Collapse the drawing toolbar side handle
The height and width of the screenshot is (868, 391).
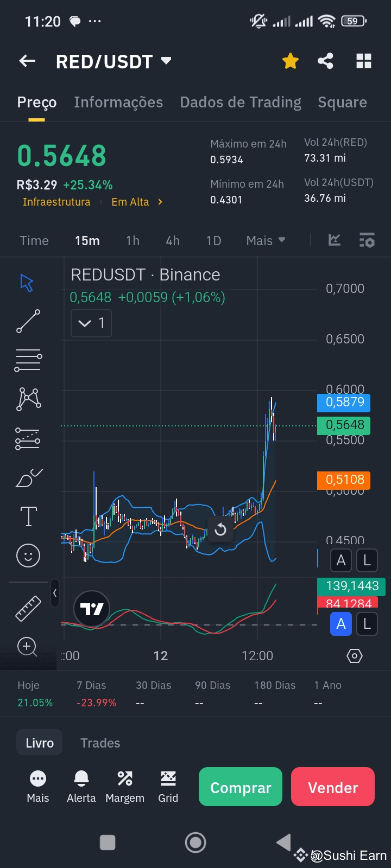click(x=55, y=593)
